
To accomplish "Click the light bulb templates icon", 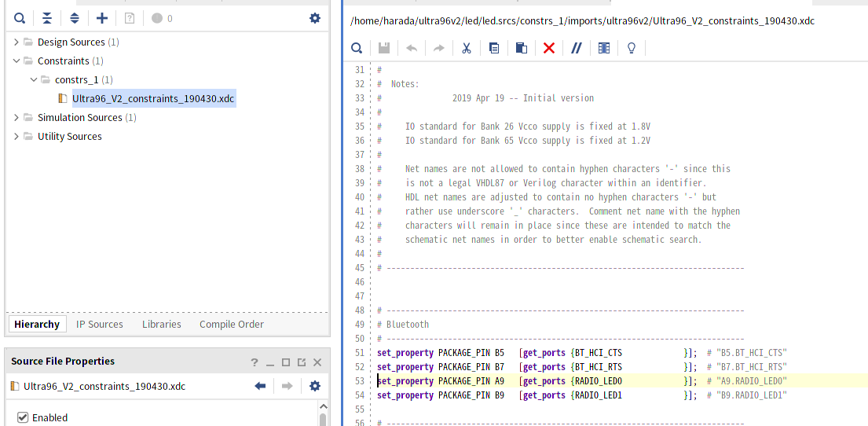I will [631, 48].
